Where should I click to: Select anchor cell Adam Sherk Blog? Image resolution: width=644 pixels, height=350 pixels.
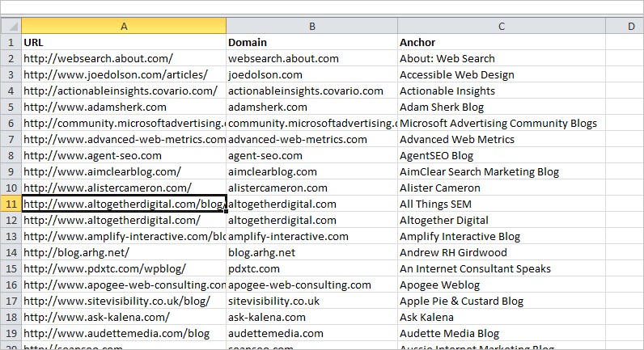[x=502, y=107]
